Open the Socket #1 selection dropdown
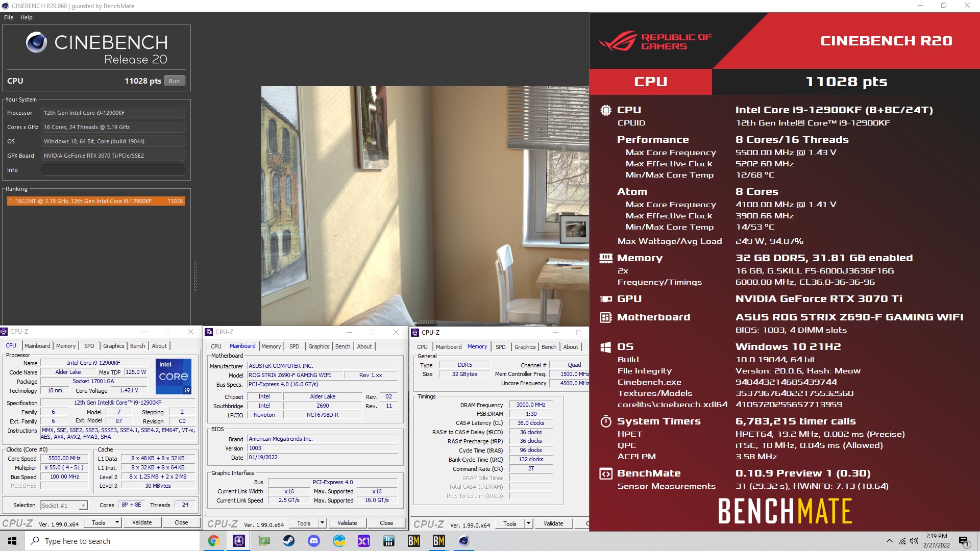980x551 pixels. (64, 506)
